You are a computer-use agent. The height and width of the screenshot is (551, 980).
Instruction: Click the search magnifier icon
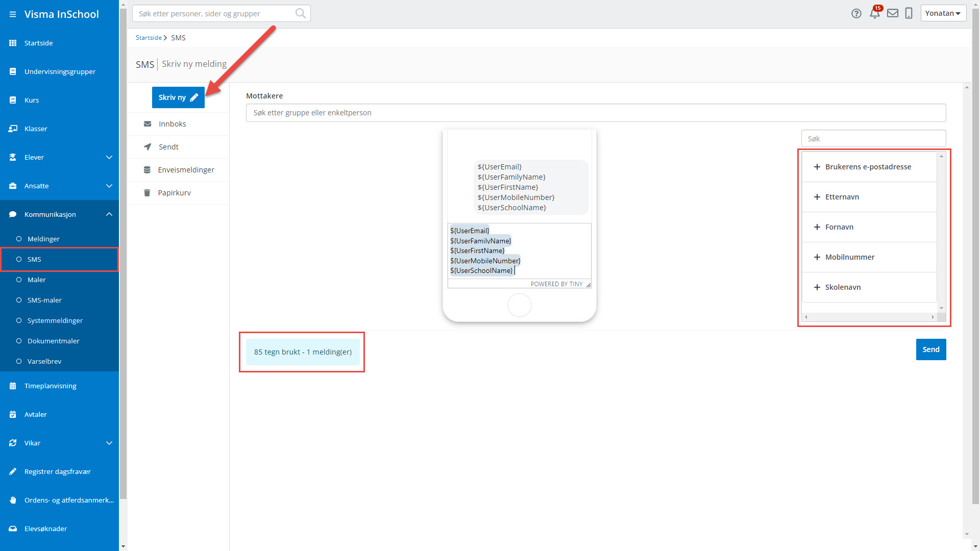tap(301, 13)
